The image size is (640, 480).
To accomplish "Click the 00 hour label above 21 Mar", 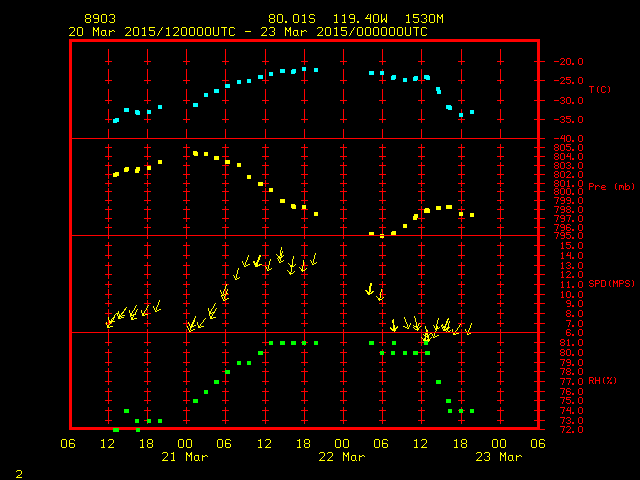I will tap(185, 444).
